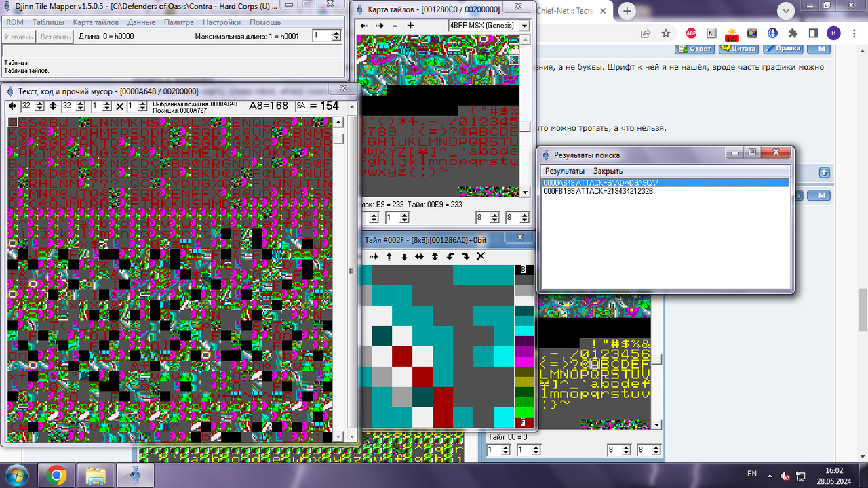Click Закрыть in the search results window
This screenshot has width=868, height=488.
tap(608, 171)
